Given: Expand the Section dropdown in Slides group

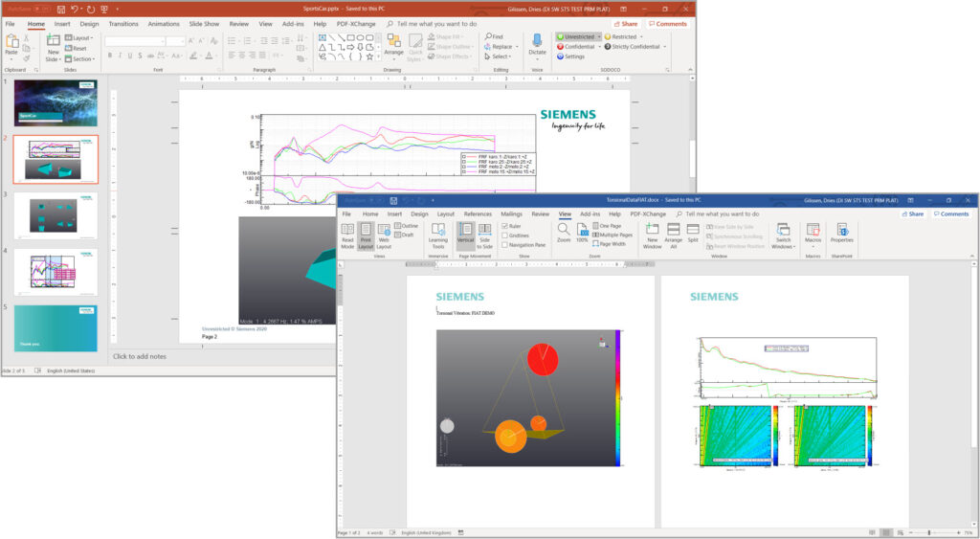Looking at the screenshot, I should point(81,59).
